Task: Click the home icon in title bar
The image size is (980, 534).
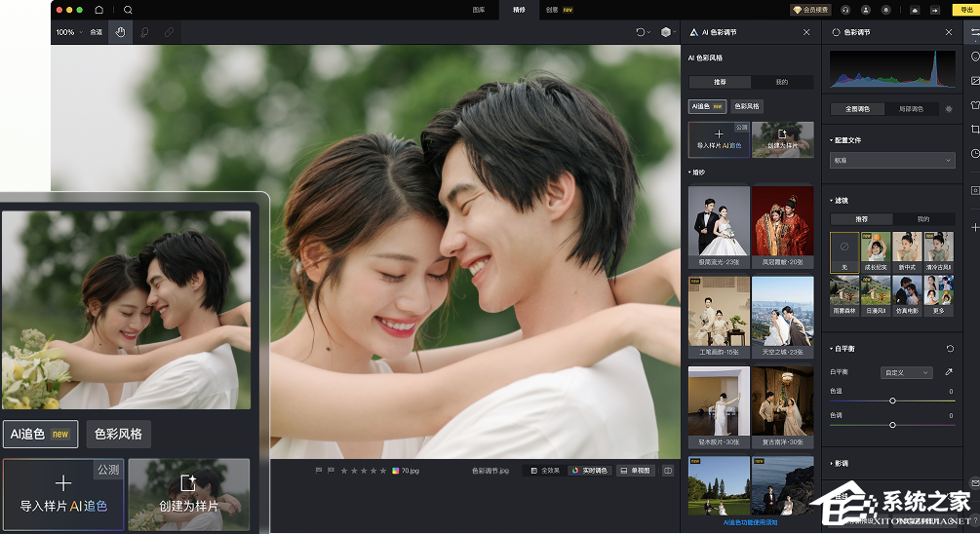Action: [x=98, y=10]
